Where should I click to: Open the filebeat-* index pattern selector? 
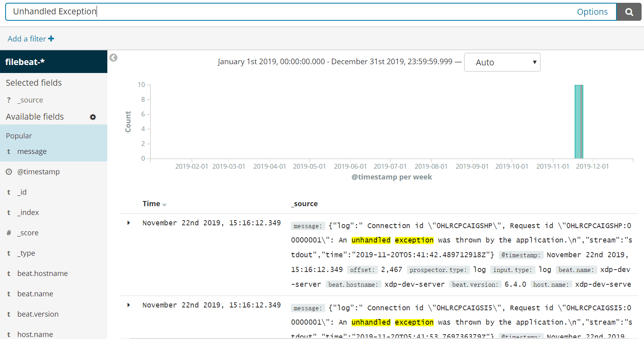coord(53,62)
